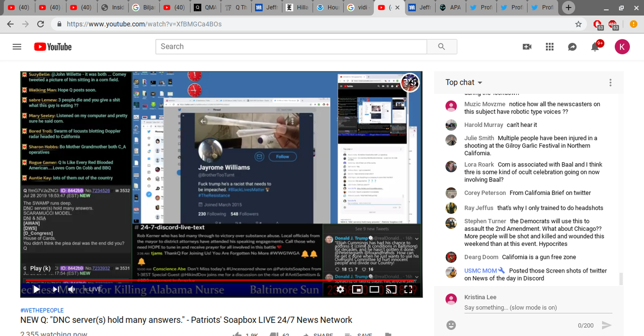Click the red video progress bar
Image resolution: width=644 pixels, height=336 pixels.
click(221, 280)
